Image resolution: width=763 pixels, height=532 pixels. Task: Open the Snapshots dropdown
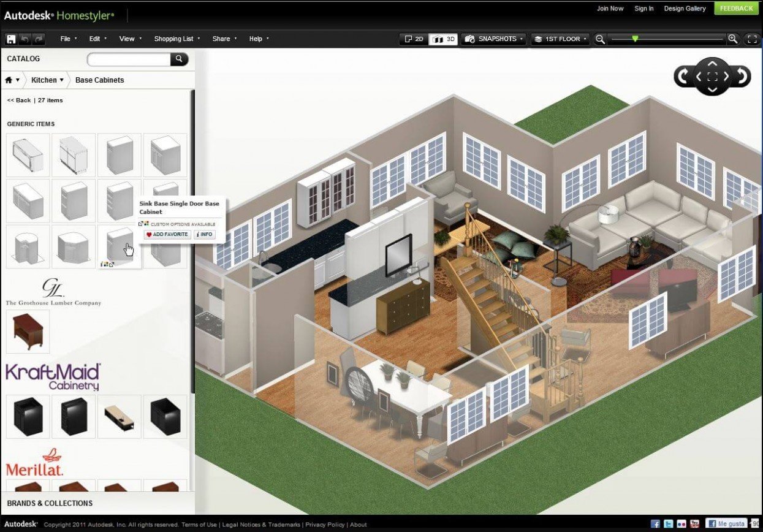[495, 39]
